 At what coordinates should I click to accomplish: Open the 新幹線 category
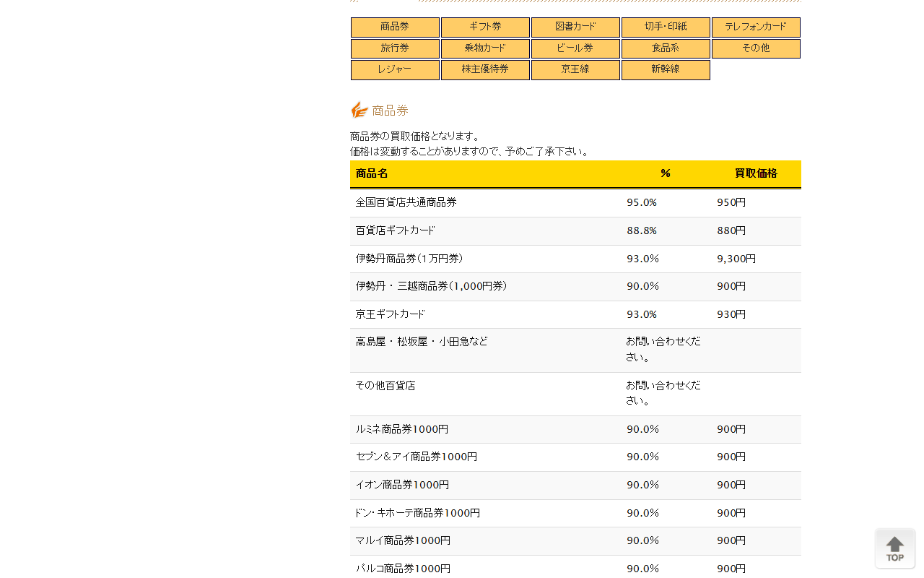coord(666,69)
